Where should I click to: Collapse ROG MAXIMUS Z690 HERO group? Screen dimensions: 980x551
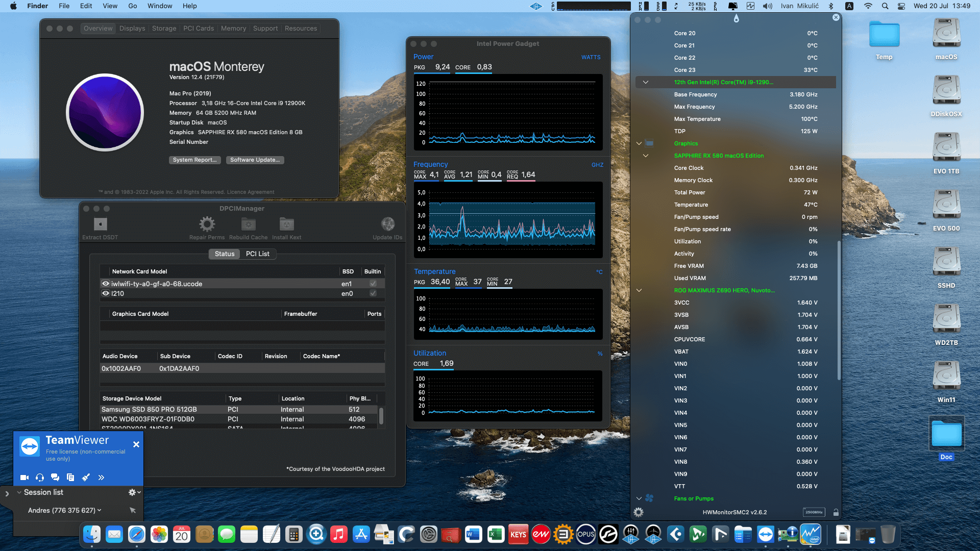pyautogui.click(x=639, y=290)
